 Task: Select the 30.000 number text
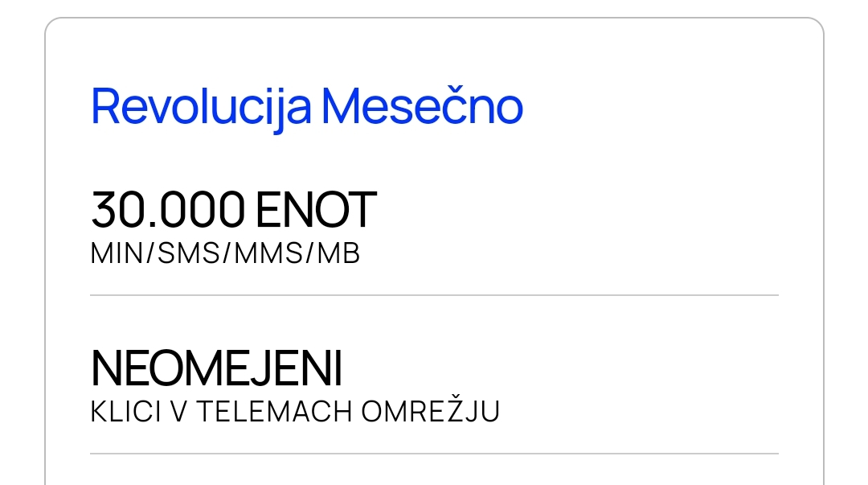pyautogui.click(x=168, y=209)
